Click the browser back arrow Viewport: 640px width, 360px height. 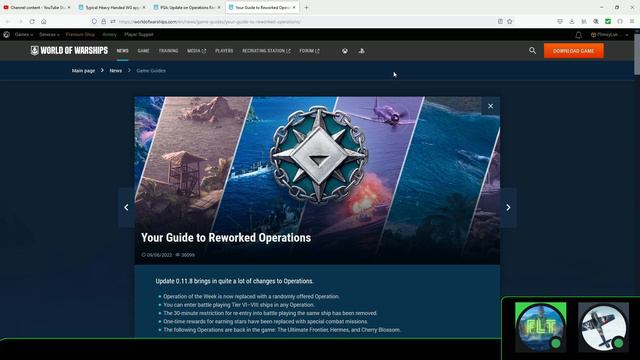click(x=7, y=22)
